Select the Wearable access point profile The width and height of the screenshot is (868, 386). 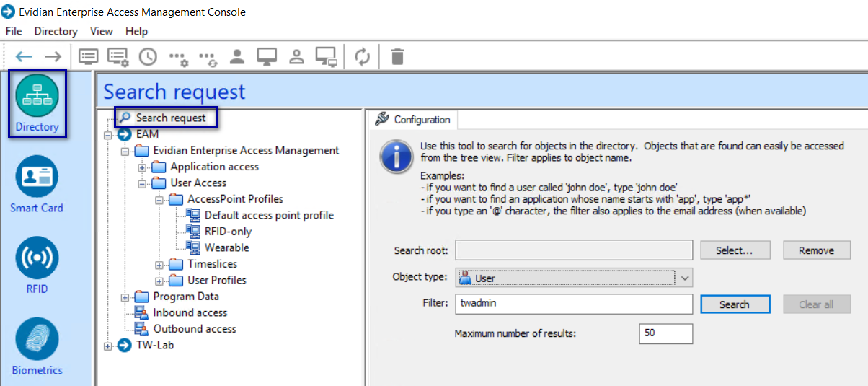(227, 247)
